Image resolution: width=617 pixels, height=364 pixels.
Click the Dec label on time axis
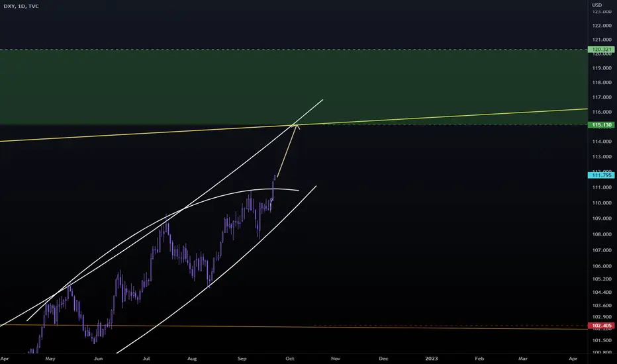coord(383,359)
